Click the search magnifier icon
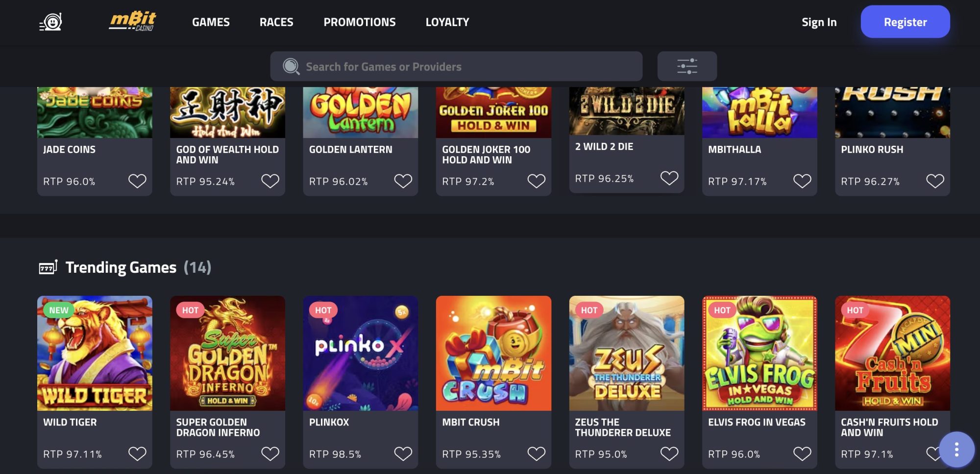The image size is (980, 474). [x=292, y=66]
